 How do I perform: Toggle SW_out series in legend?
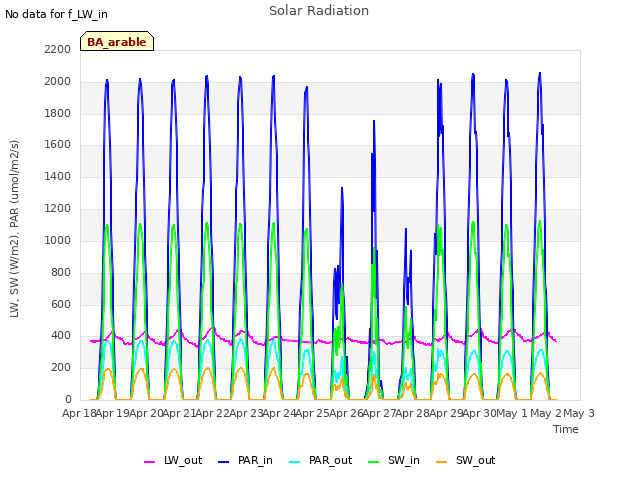pos(466,460)
